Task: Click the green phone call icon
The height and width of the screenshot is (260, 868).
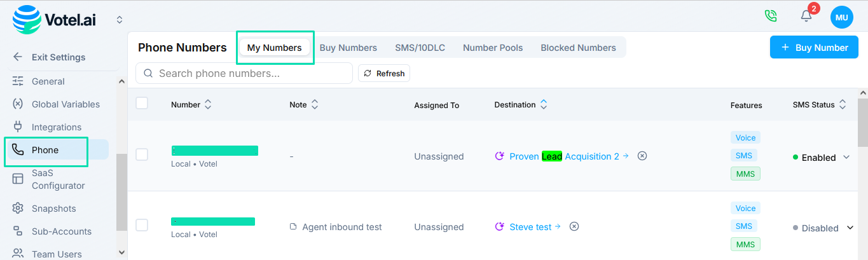Action: (x=771, y=17)
